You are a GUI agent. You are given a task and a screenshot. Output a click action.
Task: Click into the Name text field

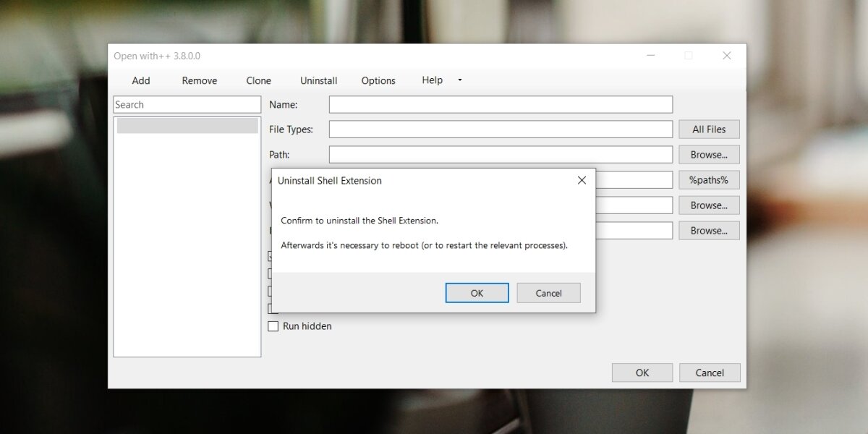click(501, 105)
